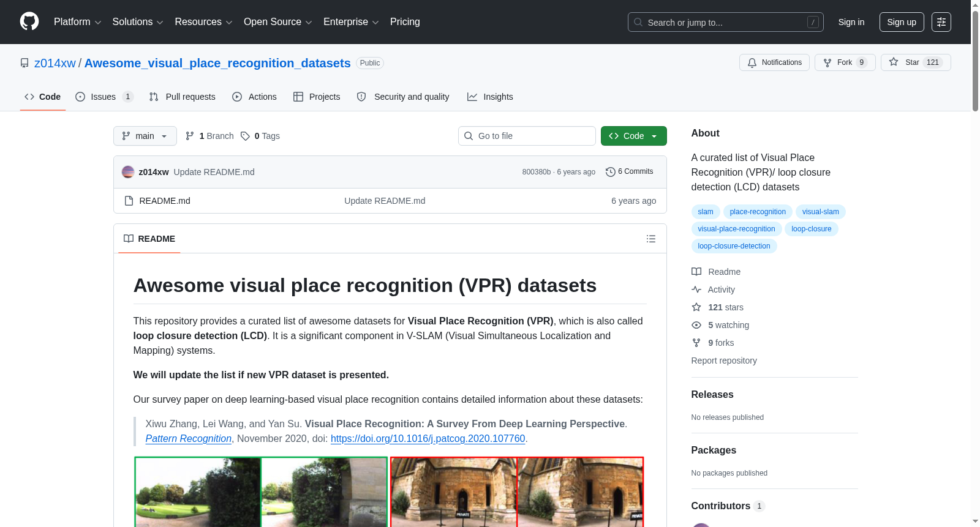
Task: Open the command palette icon beside Sign up
Action: (941, 22)
